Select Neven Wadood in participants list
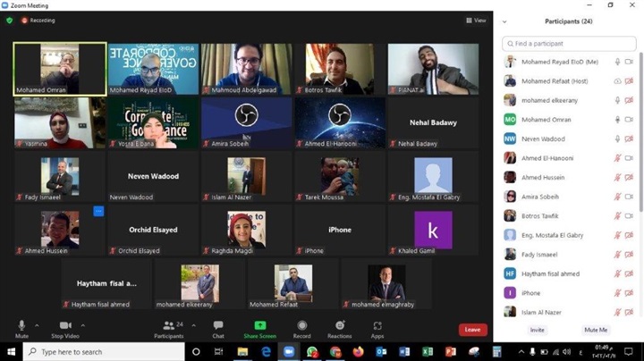644x361 pixels. [x=569, y=139]
